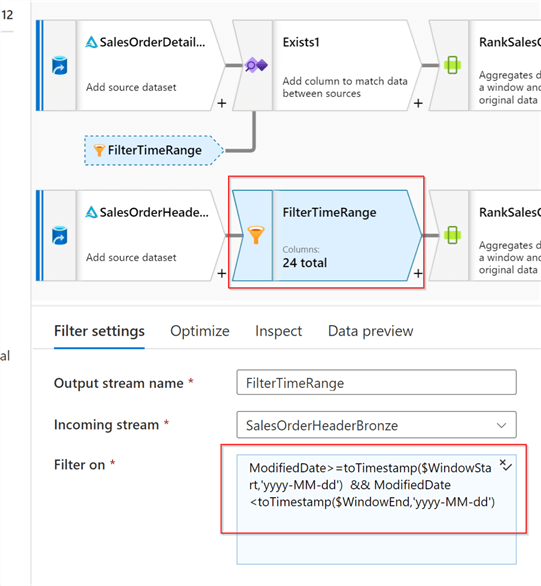
Task: Click the plus after SalesOrderHeader source node
Action: pos(222,273)
